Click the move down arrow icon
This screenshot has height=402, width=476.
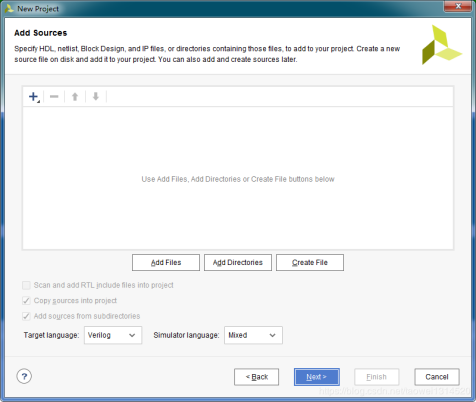[x=96, y=97]
